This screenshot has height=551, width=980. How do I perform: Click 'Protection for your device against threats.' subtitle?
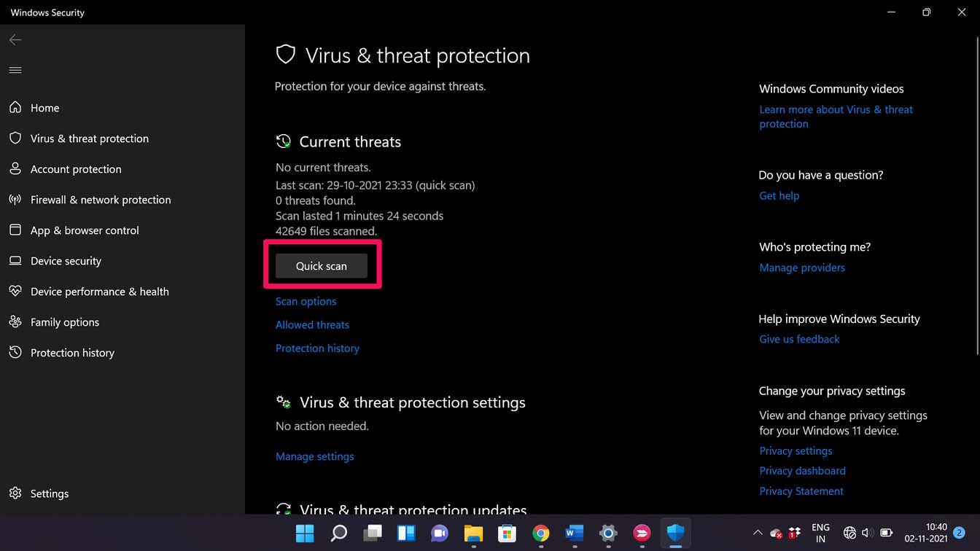tap(380, 86)
